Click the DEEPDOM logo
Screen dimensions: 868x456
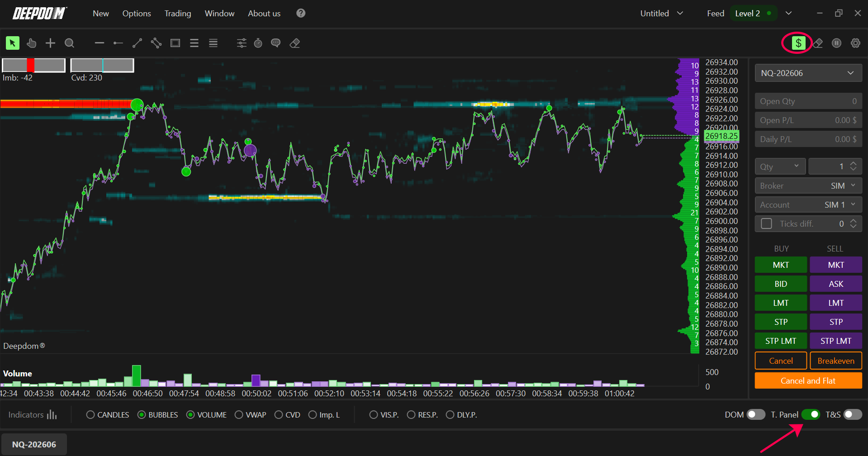[x=40, y=14]
